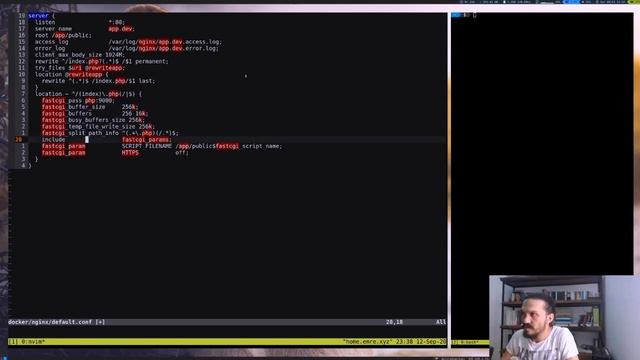
Task: Click 'HTTPS' in the last fastcgi_param line
Action: [x=130, y=153]
